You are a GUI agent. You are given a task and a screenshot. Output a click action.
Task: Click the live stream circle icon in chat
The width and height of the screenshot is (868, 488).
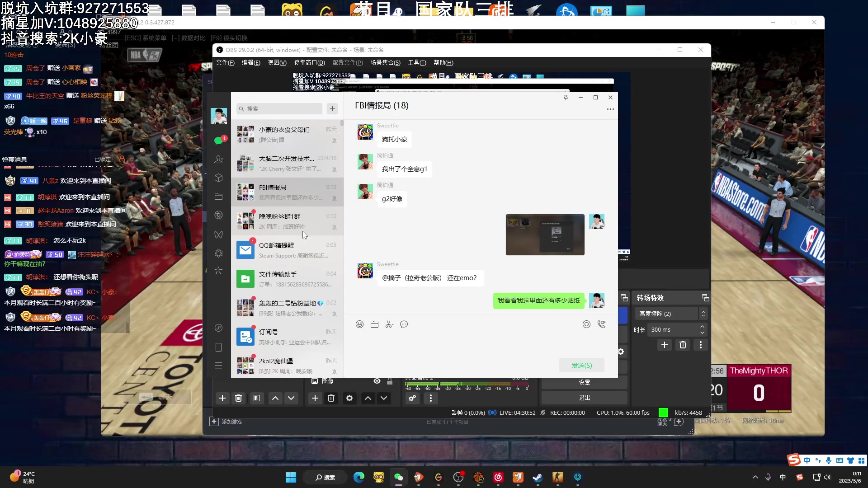(x=587, y=324)
